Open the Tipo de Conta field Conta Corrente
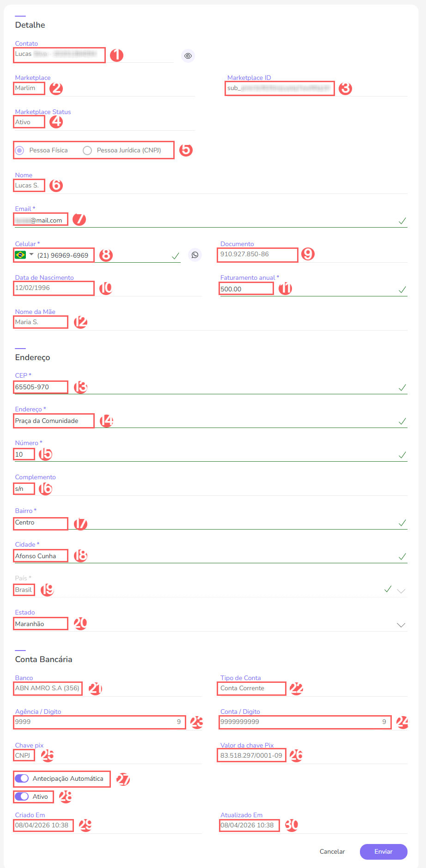 tap(251, 688)
